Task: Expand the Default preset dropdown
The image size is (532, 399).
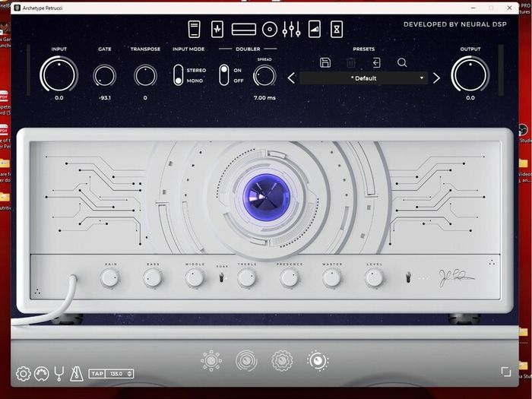Action: 364,78
